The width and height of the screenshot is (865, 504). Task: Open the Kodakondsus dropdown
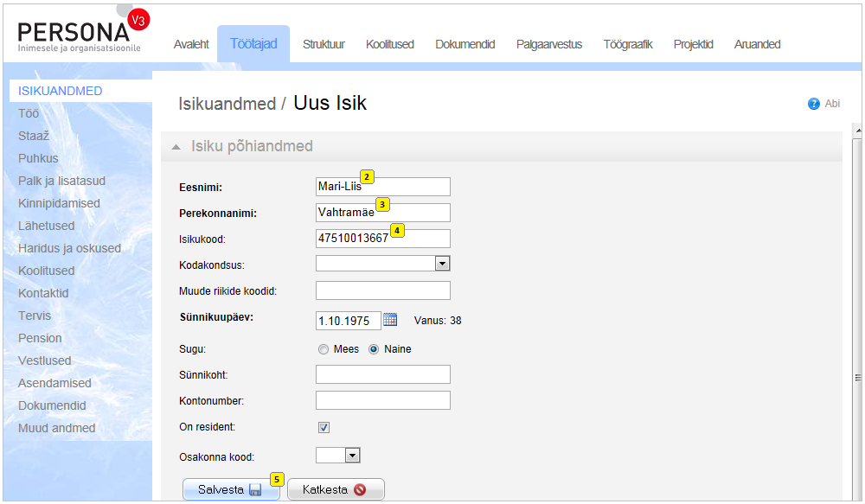(442, 264)
